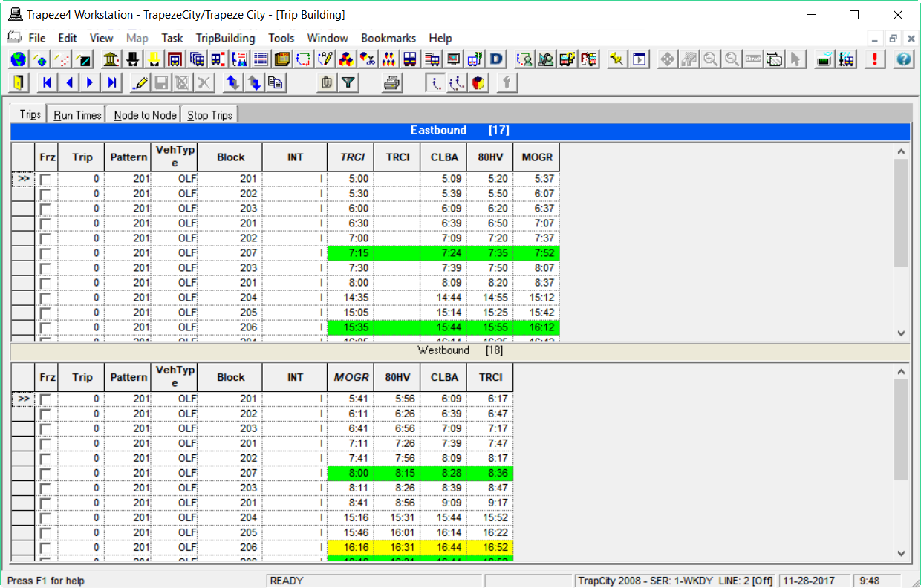Screen dimensions: 921x588
Task: Select the Edit pencil tool
Action: (x=140, y=82)
